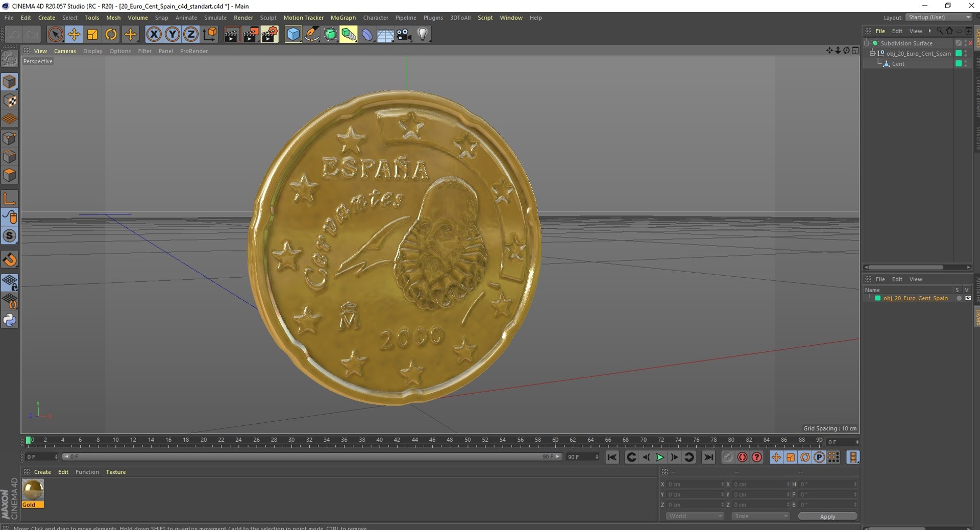
Task: Toggle solo for obj_20_Euro_Cent_Spain layer
Action: pos(959,298)
